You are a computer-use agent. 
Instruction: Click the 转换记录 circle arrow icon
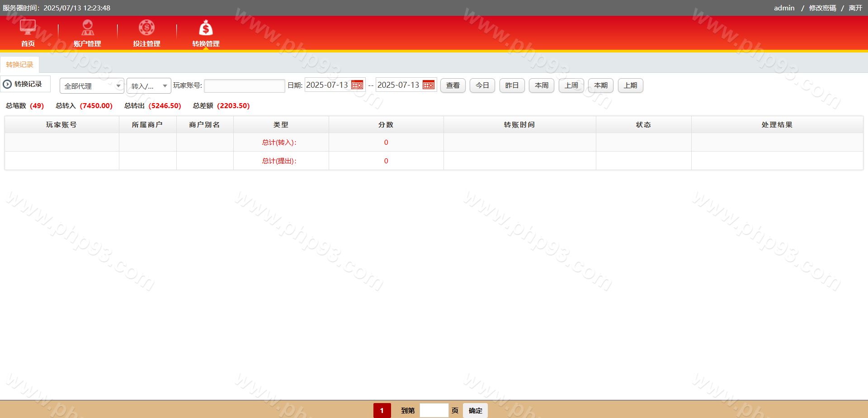coord(8,84)
